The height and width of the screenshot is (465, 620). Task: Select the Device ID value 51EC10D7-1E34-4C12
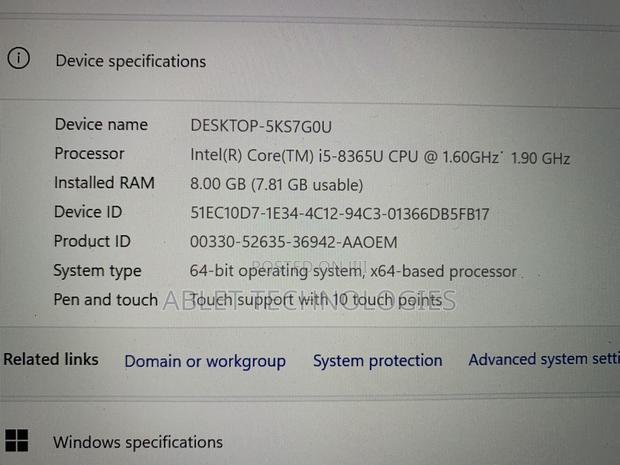click(x=340, y=214)
